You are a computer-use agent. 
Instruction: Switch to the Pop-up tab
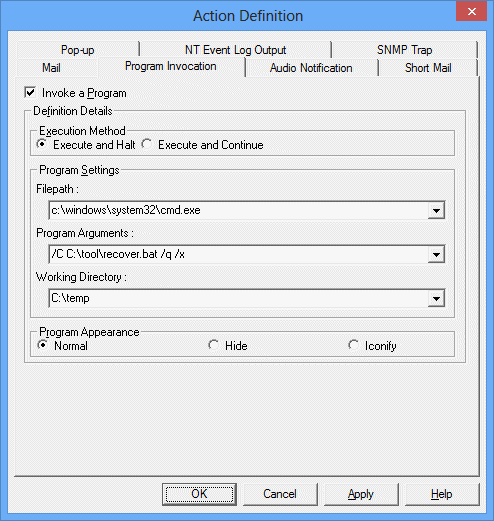[x=77, y=50]
